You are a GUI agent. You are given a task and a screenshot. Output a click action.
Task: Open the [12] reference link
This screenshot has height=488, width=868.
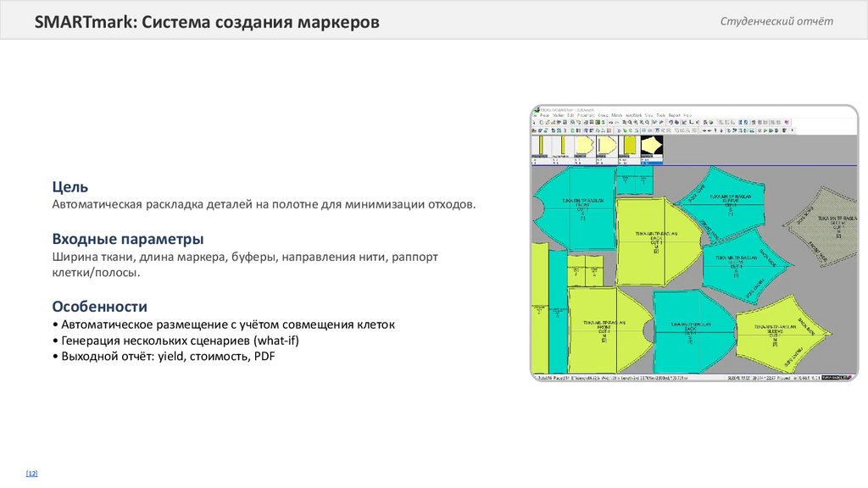pyautogui.click(x=31, y=474)
